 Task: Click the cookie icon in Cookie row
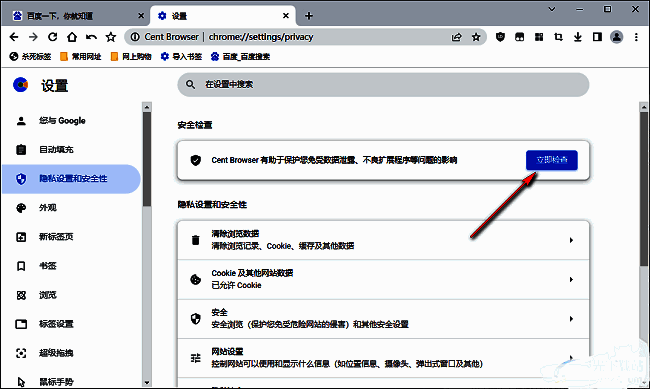(195, 279)
